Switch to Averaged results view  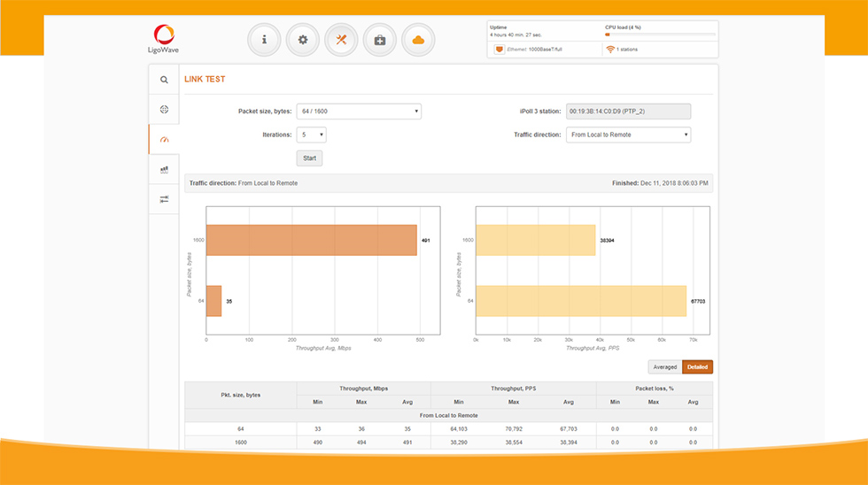(665, 367)
